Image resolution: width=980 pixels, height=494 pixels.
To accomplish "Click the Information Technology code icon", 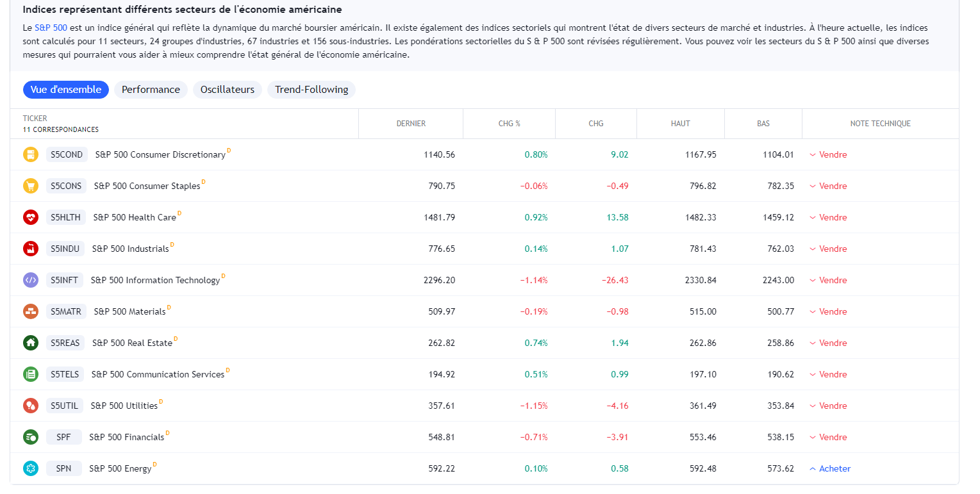I will (x=31, y=280).
